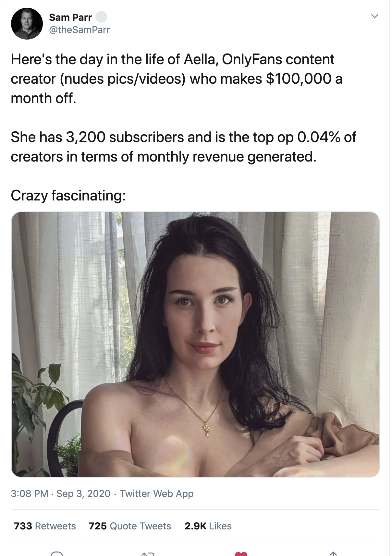Viewport: 392px width, 556px height.
Task: Click the verified badge beside Sam Parr
Action: point(101,17)
